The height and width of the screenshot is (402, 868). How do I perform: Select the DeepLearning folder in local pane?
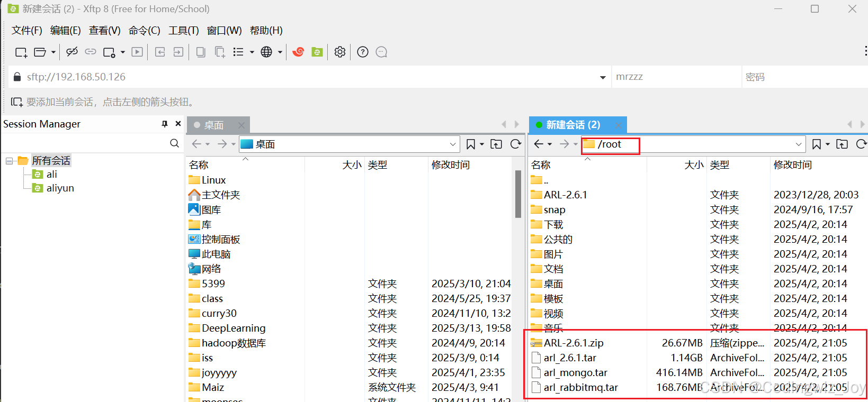[x=233, y=328]
